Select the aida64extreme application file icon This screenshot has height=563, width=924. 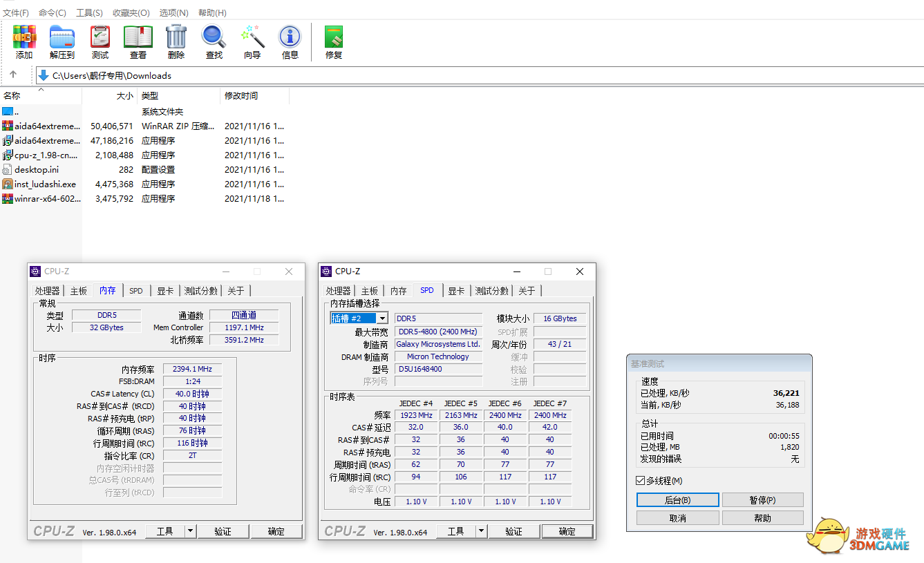click(8, 140)
